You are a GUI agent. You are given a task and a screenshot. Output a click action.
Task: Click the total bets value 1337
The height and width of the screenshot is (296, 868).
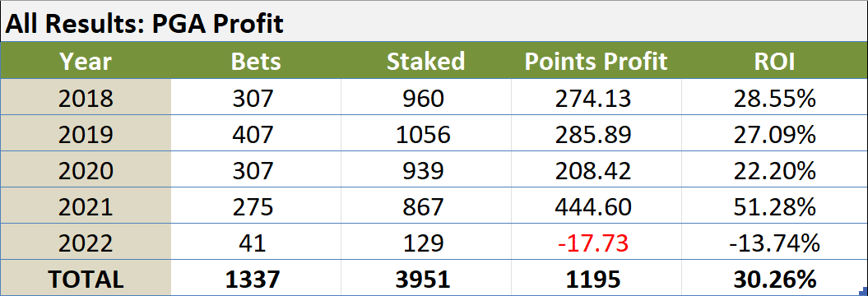pyautogui.click(x=256, y=278)
